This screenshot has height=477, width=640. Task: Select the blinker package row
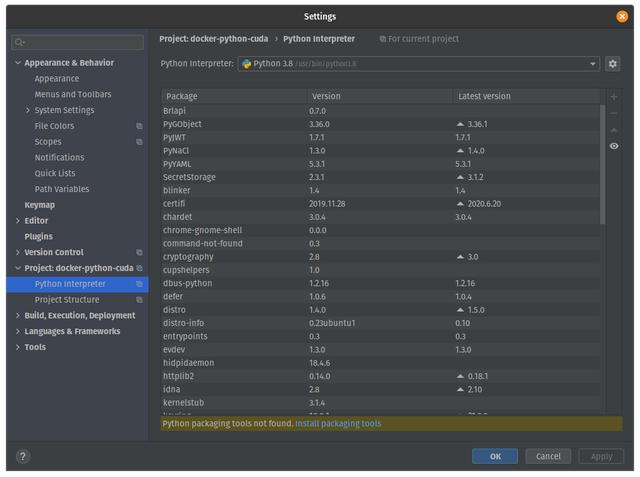click(380, 191)
